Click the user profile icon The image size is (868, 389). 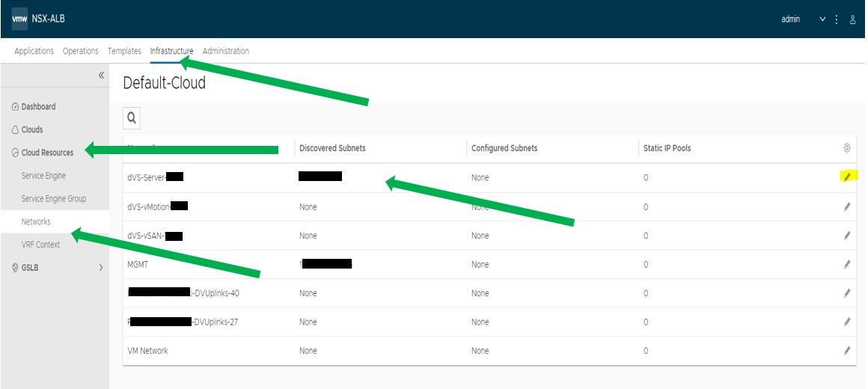852,19
